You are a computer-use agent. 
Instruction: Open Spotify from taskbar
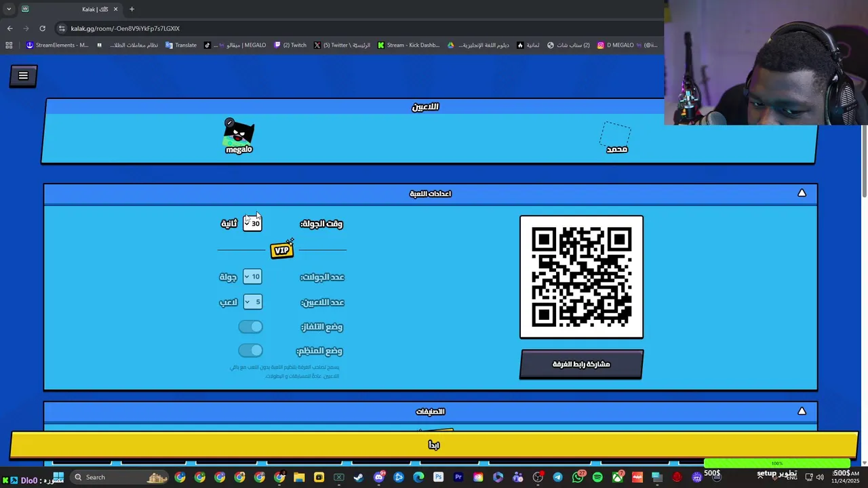tap(597, 477)
